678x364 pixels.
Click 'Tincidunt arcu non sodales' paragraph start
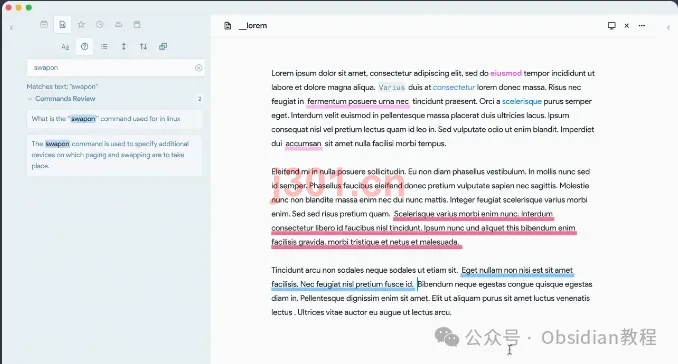coord(316,270)
